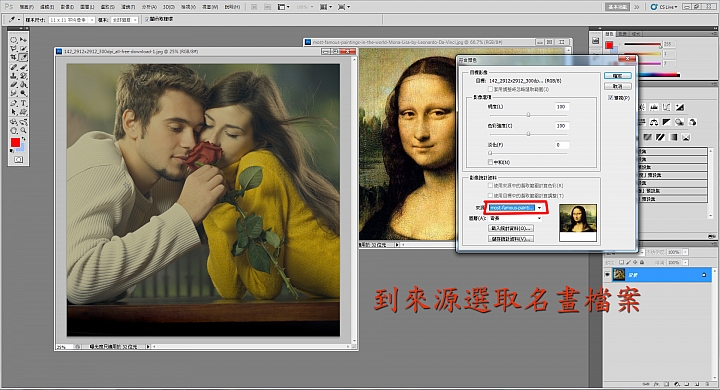
Task: Select the Clone Stamp tool
Action: click(x=13, y=76)
